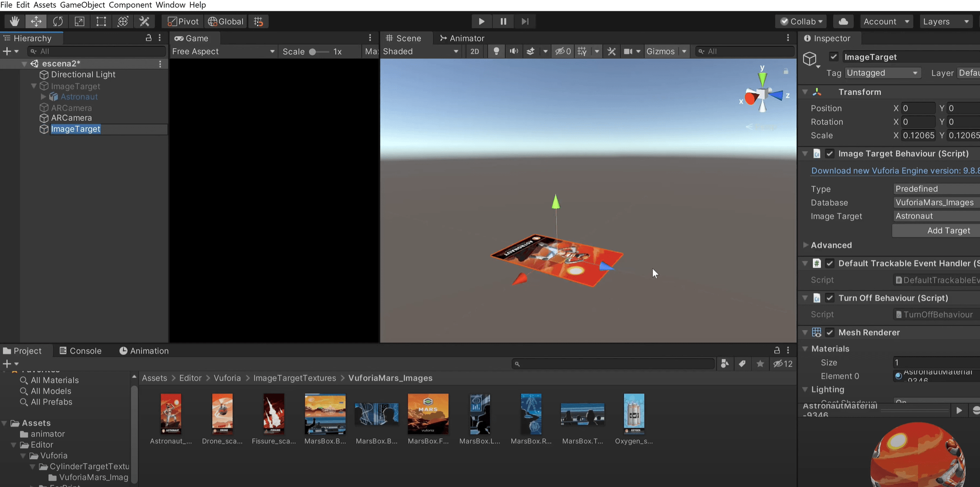980x487 pixels.
Task: Disable Default Trackable Event Handler checkbox
Action: pyautogui.click(x=830, y=263)
